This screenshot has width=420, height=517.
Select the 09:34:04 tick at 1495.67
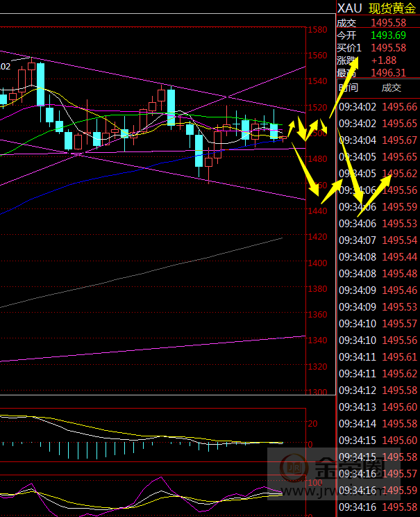(378, 140)
